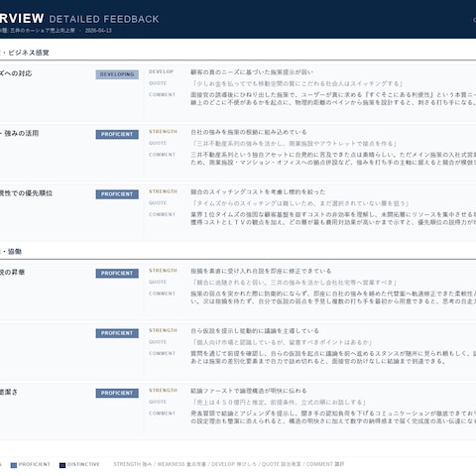Screen dimensions: 476x476
Task: Click the PROFICIENT badge beside 指摘を素直に受け入れ
Action: [117, 273]
